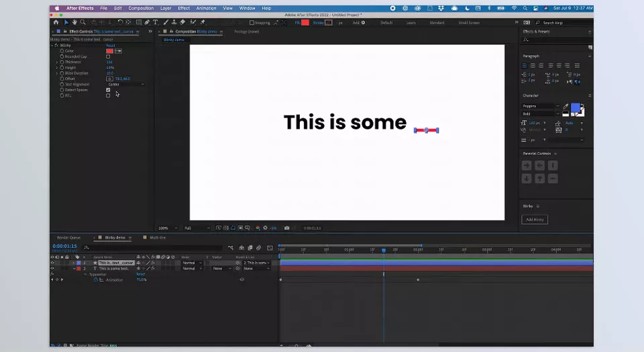Select the Puppet Pin tool
Screen dimensions: 644x352
click(x=203, y=22)
